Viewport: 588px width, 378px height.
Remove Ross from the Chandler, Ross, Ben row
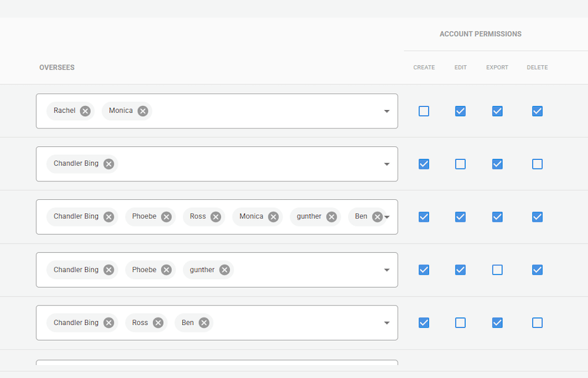point(158,323)
